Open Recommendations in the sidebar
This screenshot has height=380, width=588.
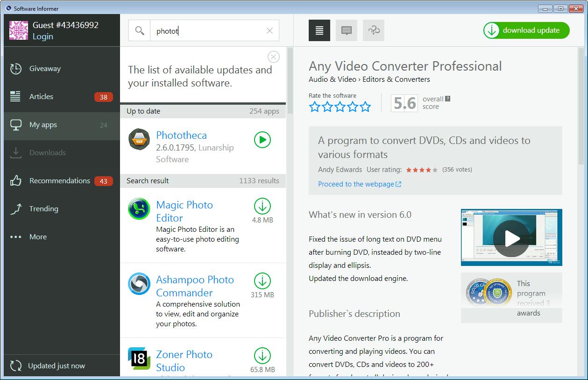(x=59, y=181)
